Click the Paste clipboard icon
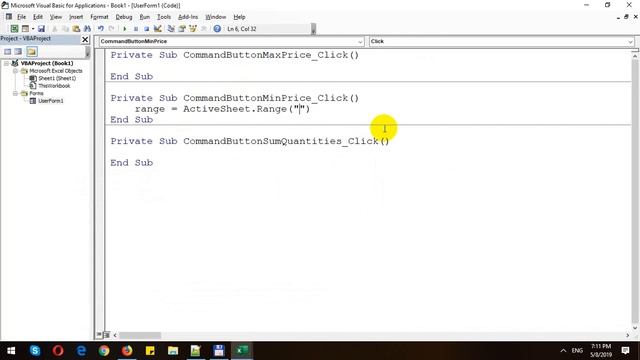640x360 pixels. point(76,29)
